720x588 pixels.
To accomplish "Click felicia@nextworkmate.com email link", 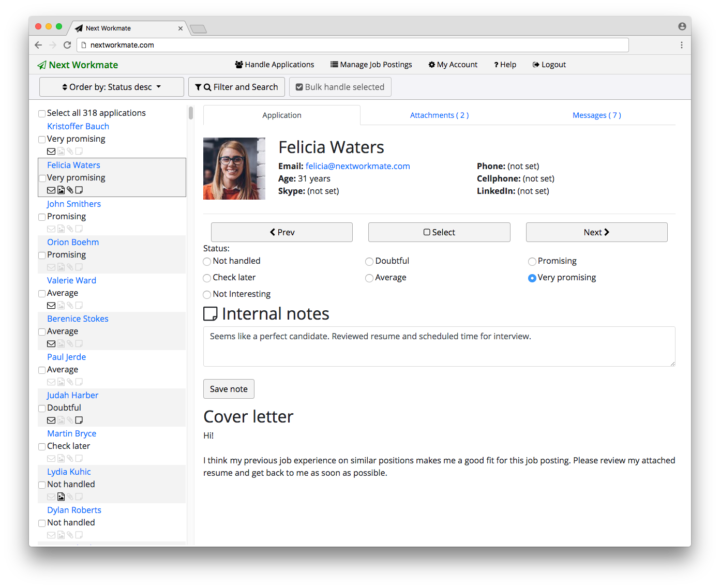I will pyautogui.click(x=358, y=166).
